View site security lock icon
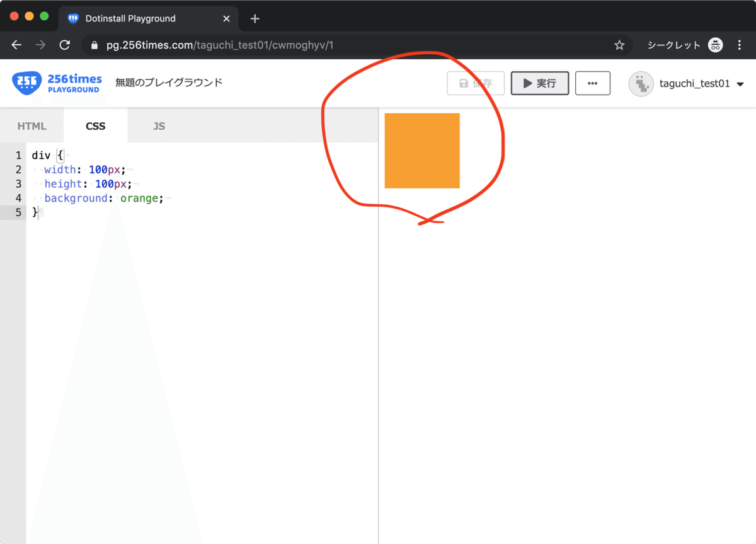This screenshot has width=756, height=544. click(95, 45)
